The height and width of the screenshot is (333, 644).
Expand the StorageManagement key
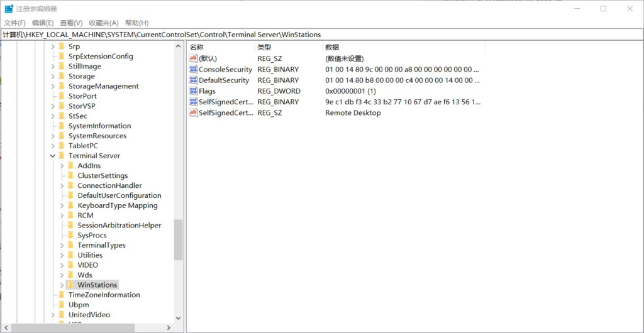tap(53, 86)
